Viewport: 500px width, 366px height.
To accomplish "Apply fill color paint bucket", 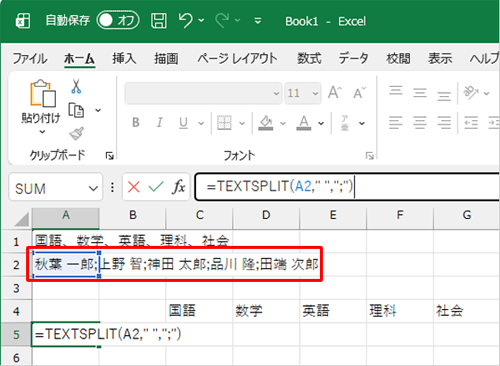I will point(266,123).
